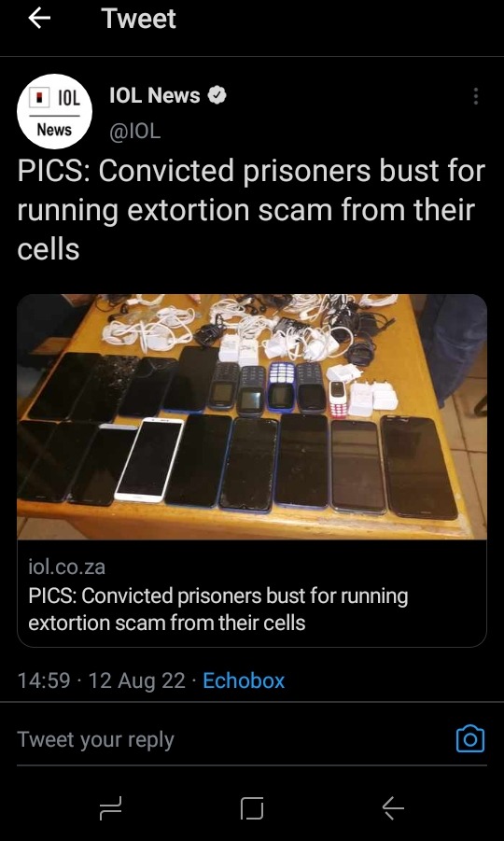Tap the verified badge next to IOL News
Image resolution: width=504 pixels, height=841 pixels.
(x=217, y=96)
